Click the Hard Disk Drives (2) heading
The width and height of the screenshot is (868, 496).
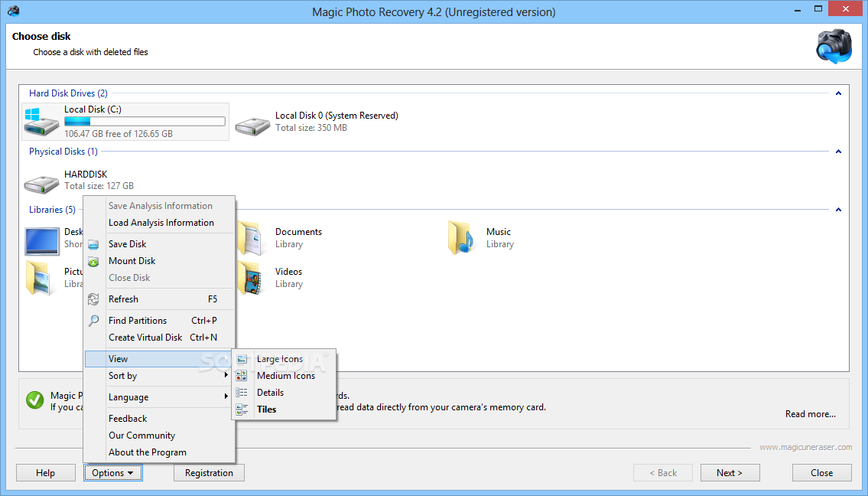tap(68, 93)
